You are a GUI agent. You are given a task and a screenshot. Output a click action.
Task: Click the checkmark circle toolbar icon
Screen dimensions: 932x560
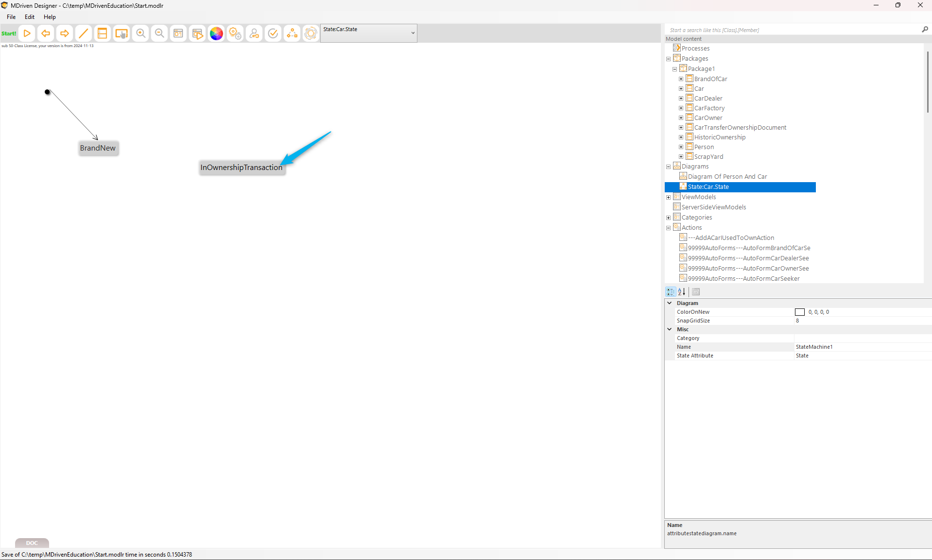click(x=273, y=34)
